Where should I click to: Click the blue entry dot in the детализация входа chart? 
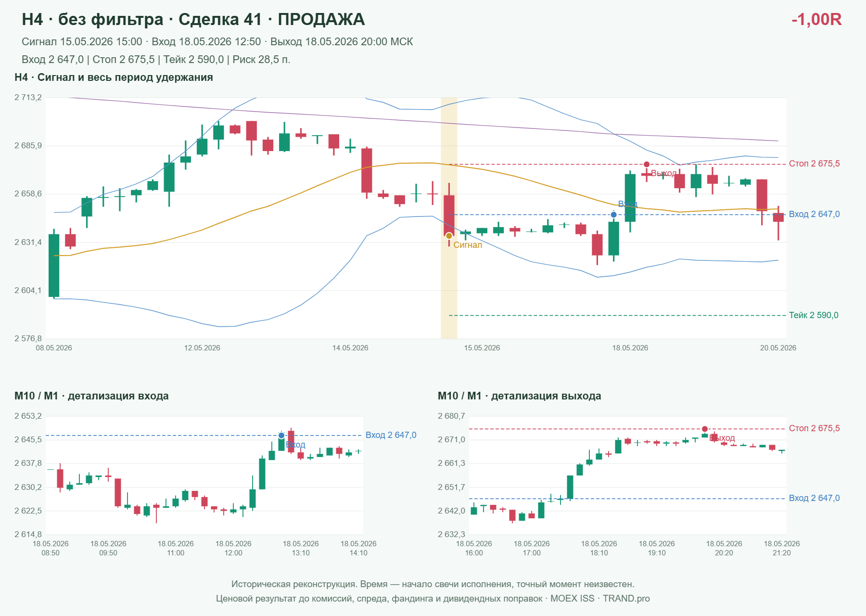(x=281, y=436)
